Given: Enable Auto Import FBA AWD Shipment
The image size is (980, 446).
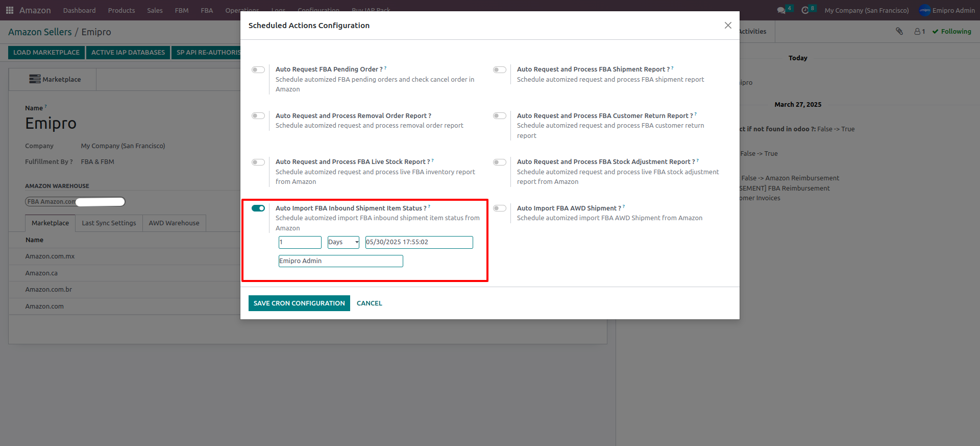Looking at the screenshot, I should click(x=500, y=208).
